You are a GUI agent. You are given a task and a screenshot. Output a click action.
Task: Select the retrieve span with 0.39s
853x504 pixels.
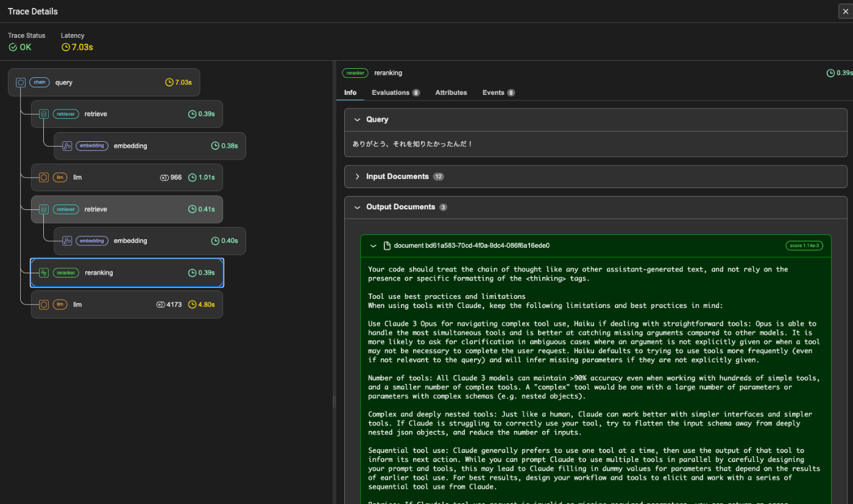[127, 114]
